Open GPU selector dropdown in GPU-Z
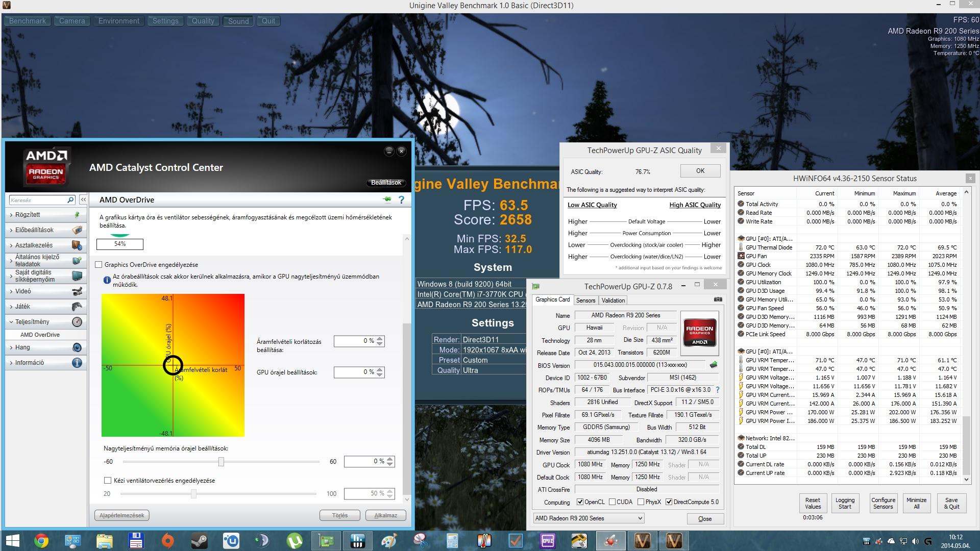This screenshot has width=980, height=551. pos(589,518)
